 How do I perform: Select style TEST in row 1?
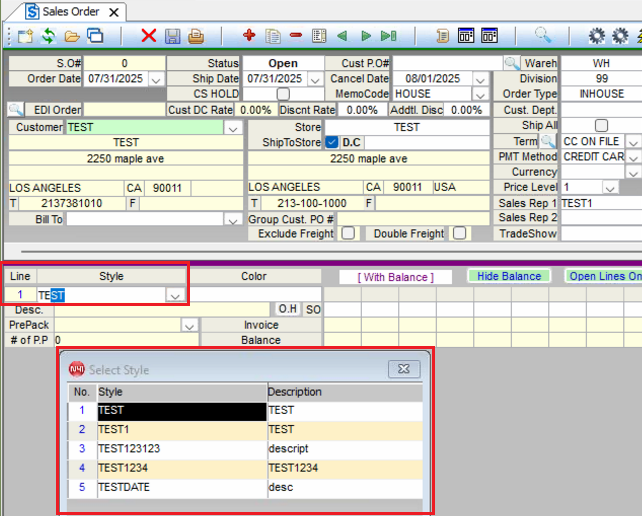[182, 411]
